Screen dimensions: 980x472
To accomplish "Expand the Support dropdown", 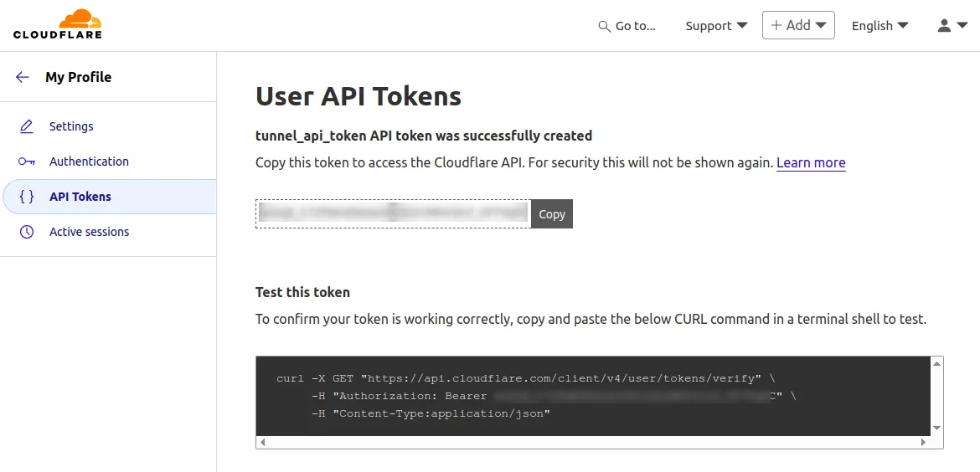I will click(x=716, y=26).
